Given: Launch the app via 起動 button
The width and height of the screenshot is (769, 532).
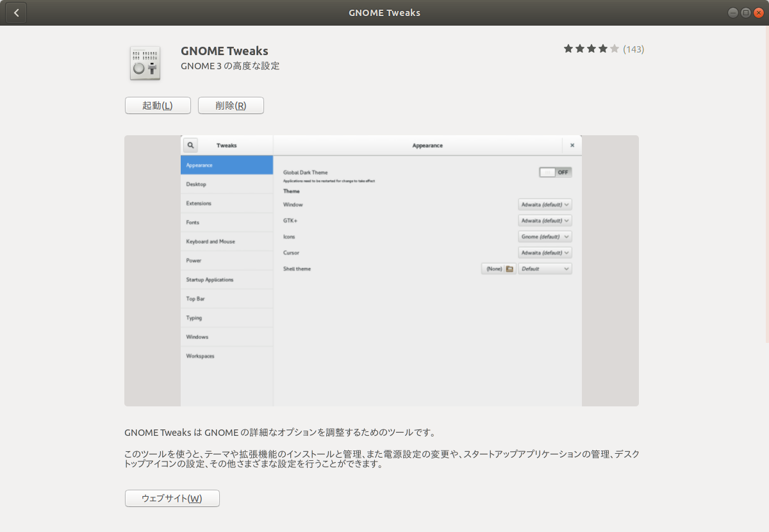Looking at the screenshot, I should [158, 105].
